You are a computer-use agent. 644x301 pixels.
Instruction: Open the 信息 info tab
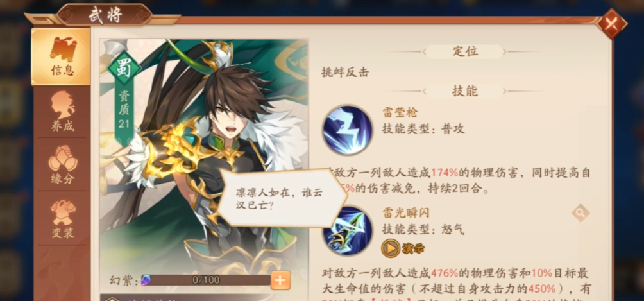point(61,56)
